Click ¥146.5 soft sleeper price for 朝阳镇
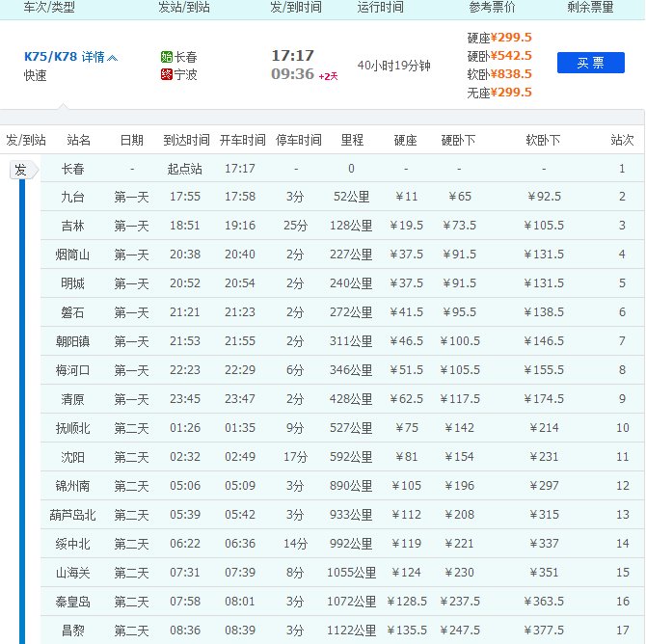646x644 pixels. tap(544, 341)
